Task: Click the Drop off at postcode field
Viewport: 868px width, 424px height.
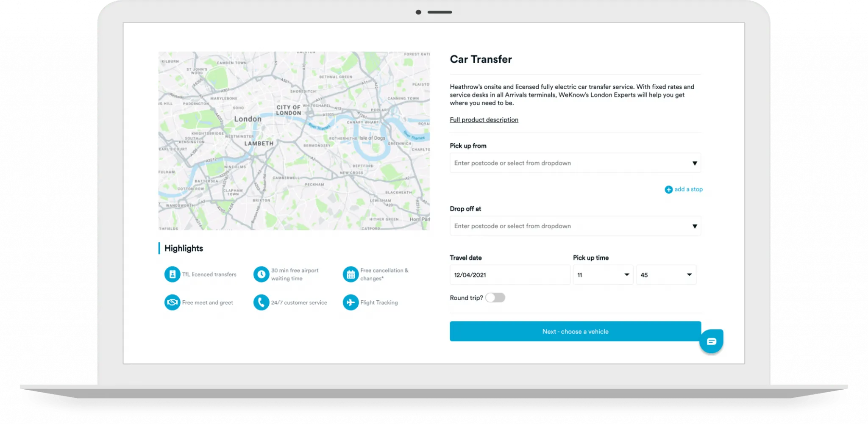Action: [575, 226]
